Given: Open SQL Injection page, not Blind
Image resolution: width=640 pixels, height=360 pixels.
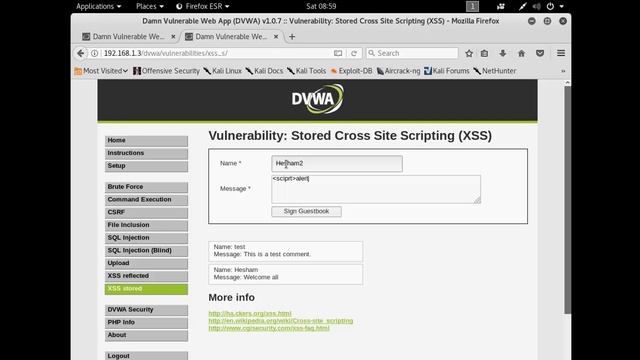Looking at the screenshot, I should pyautogui.click(x=146, y=238).
